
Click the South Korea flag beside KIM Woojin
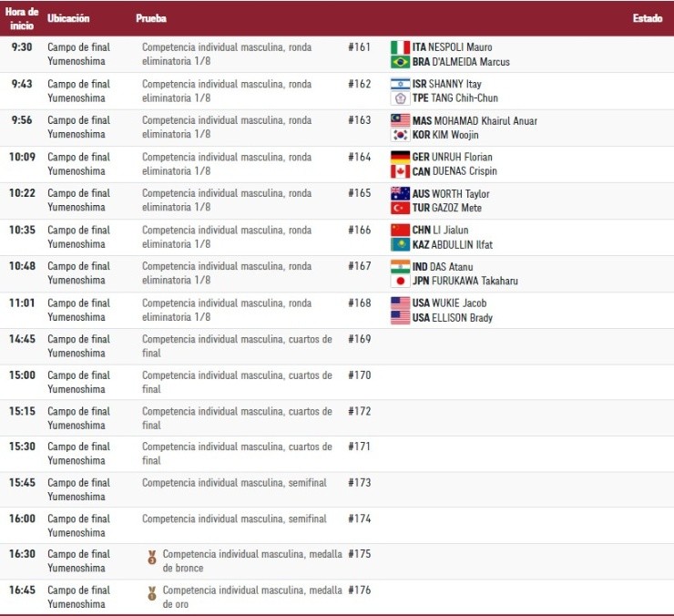pyautogui.click(x=400, y=135)
